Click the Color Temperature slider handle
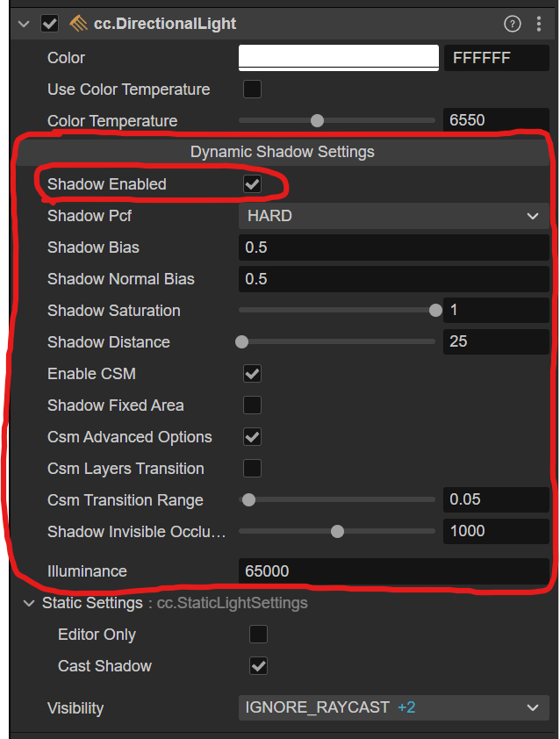This screenshot has width=560, height=739. [x=317, y=121]
